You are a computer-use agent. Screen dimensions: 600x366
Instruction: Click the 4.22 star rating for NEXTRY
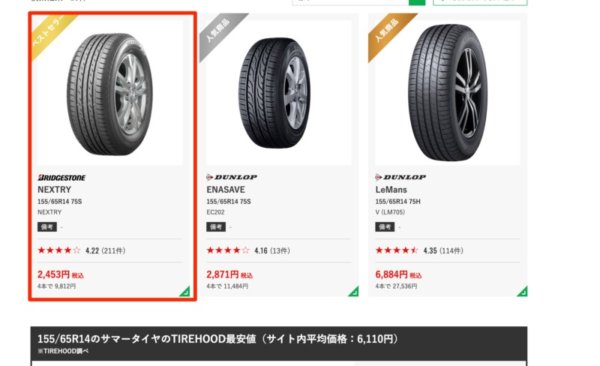coord(82,251)
